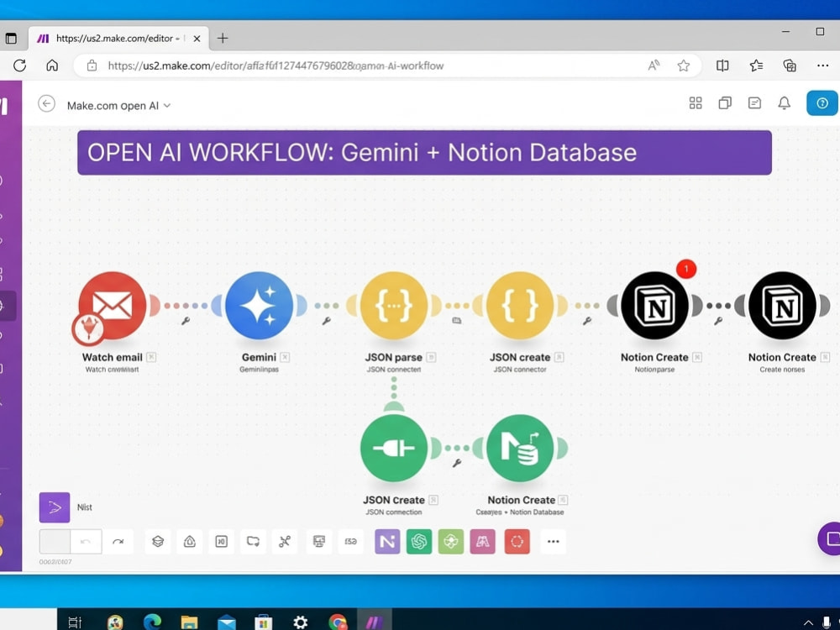Open Settings gear from the taskbar
Image resolution: width=840 pixels, height=630 pixels.
point(301,622)
